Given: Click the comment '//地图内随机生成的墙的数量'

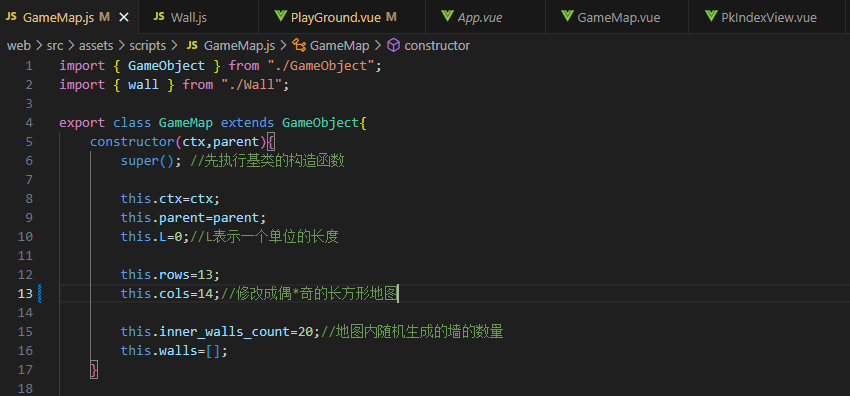Looking at the screenshot, I should (412, 332).
